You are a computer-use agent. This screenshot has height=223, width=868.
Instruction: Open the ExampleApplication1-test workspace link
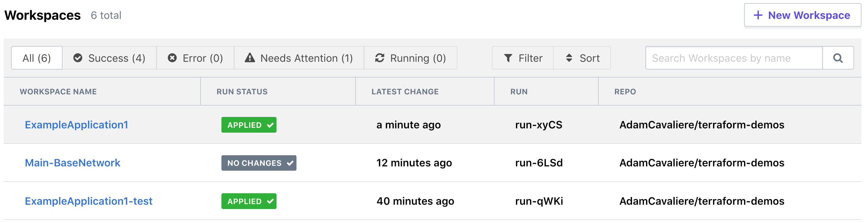pyautogui.click(x=89, y=201)
